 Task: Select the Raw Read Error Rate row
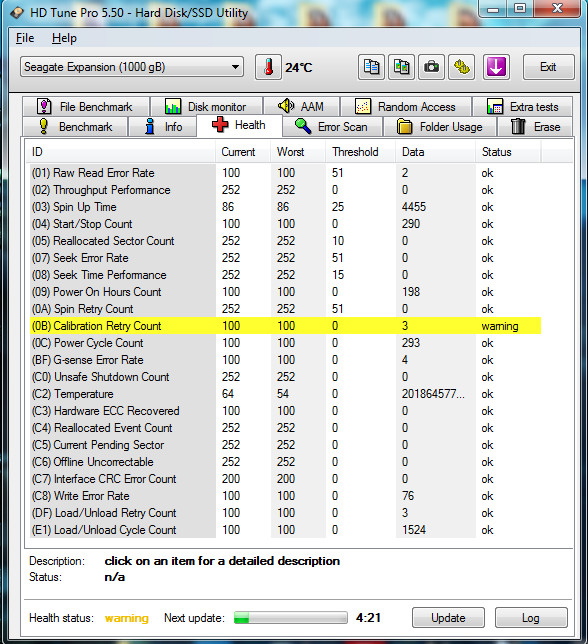pos(285,173)
